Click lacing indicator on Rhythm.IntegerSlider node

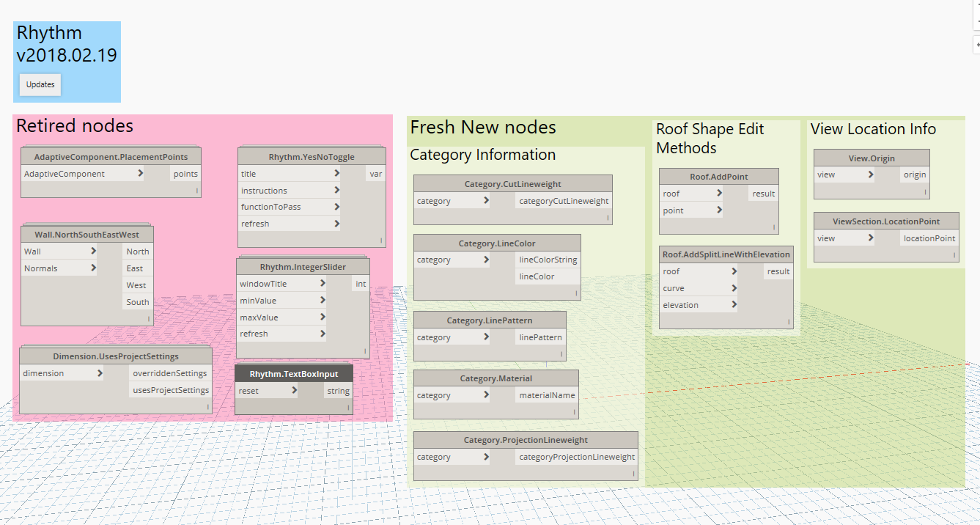[365, 350]
